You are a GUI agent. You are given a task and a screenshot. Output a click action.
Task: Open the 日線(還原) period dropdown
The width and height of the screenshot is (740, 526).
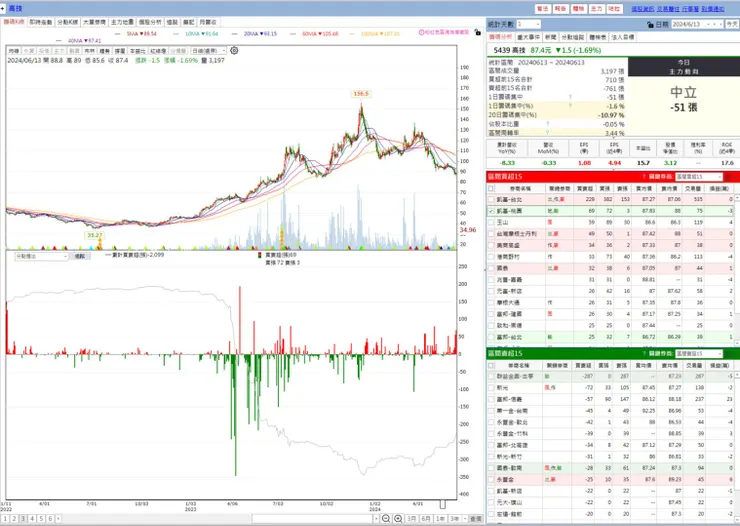point(209,50)
